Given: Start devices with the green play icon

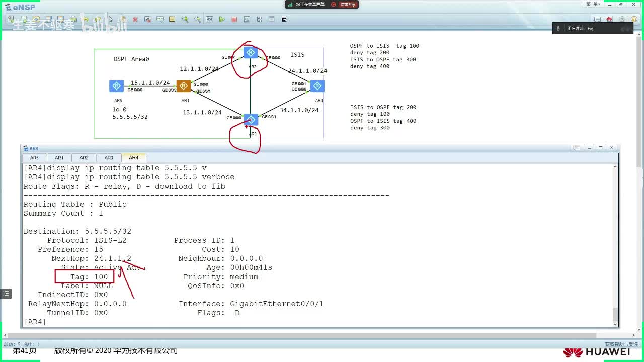Looking at the screenshot, I should (x=222, y=20).
